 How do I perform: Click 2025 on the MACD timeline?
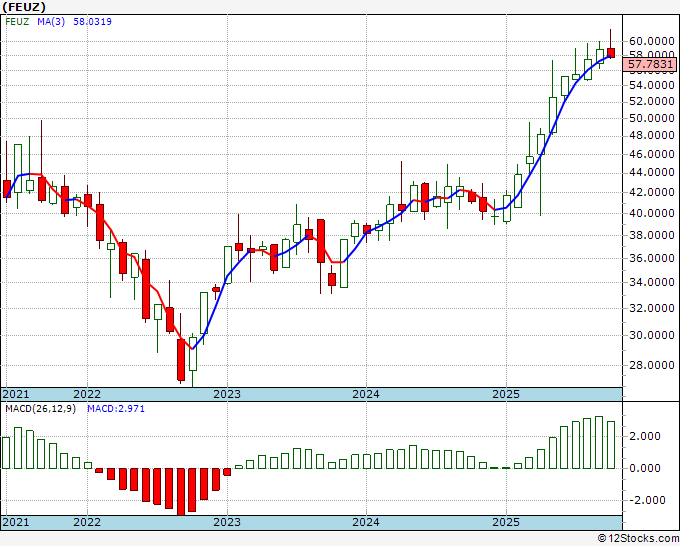(x=506, y=522)
